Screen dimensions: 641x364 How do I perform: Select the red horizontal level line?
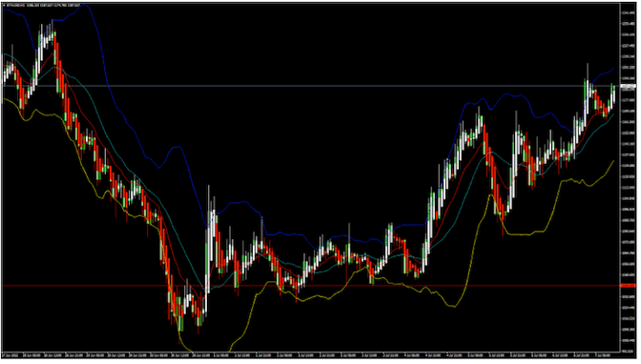pyautogui.click(x=311, y=286)
